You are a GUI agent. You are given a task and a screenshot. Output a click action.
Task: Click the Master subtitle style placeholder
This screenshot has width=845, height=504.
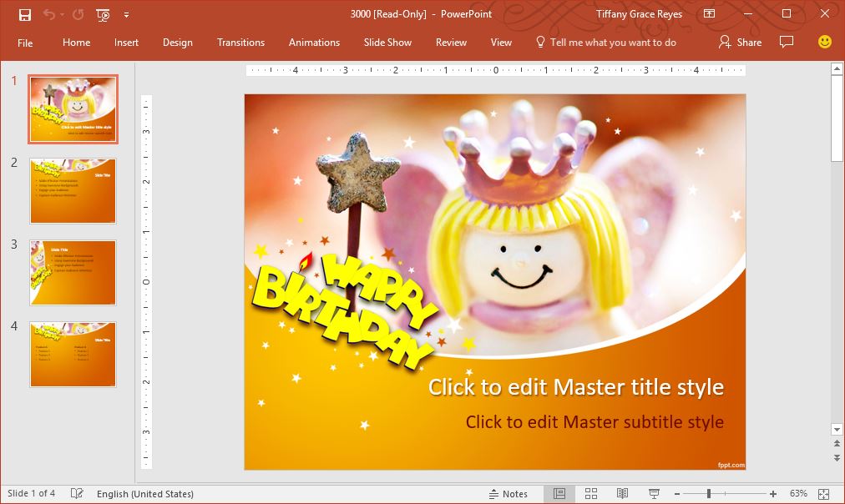(595, 422)
